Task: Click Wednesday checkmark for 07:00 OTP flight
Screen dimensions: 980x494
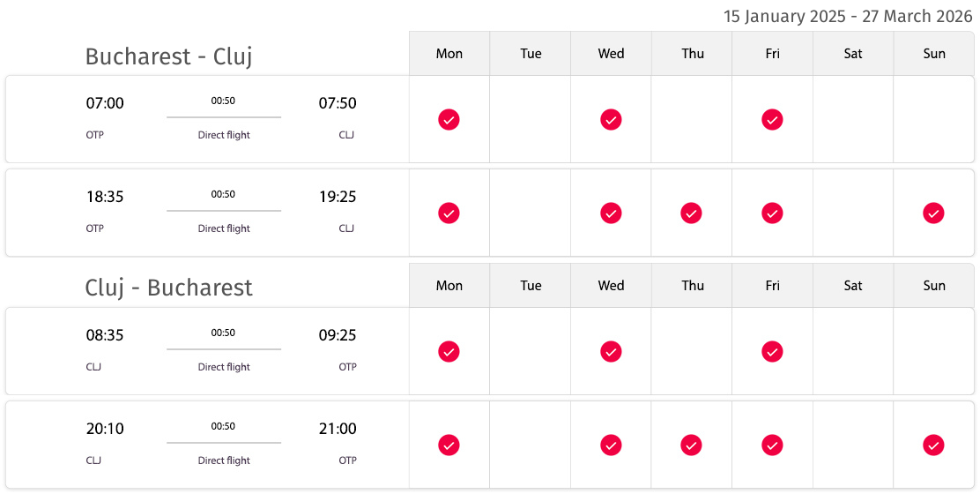Action: pos(611,119)
